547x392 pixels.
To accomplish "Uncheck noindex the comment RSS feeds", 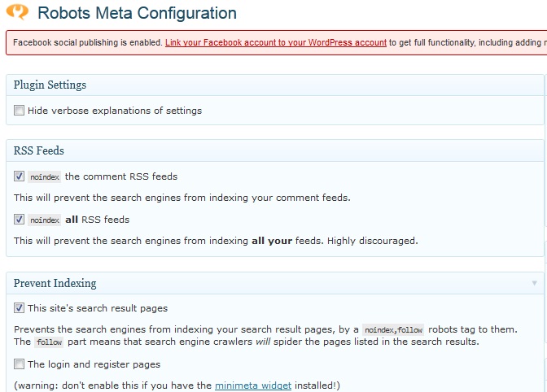I will click(19, 176).
